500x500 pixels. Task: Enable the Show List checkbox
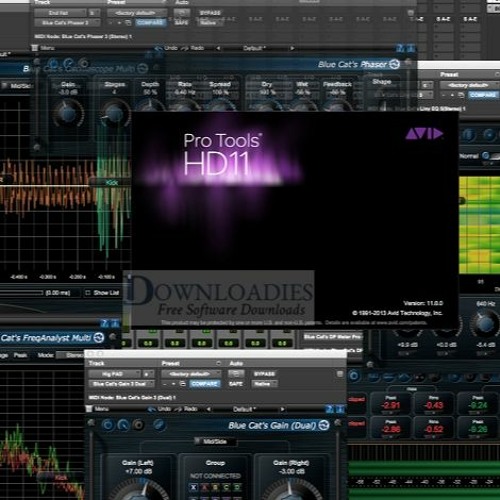click(88, 293)
